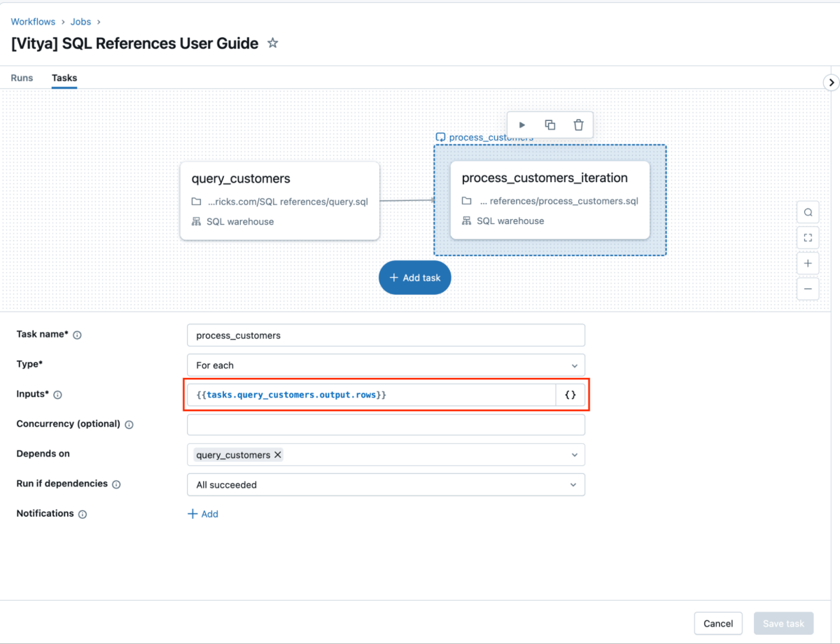
Task: Open dynamic value braces for Inputs
Action: tap(570, 395)
